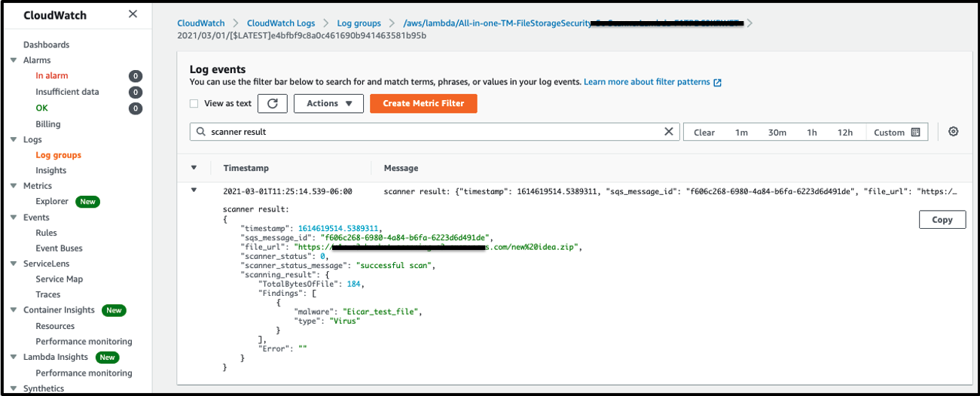Select the 30m time range
This screenshot has height=396, width=980.
tap(777, 133)
